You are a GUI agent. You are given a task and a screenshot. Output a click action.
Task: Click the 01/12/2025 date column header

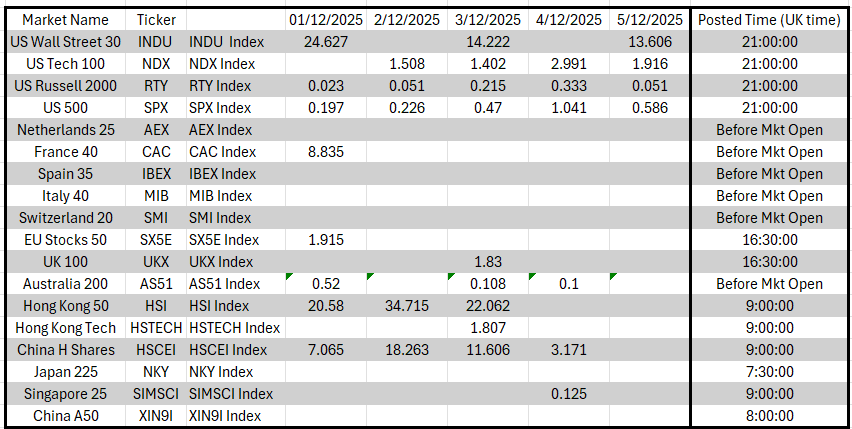(325, 20)
